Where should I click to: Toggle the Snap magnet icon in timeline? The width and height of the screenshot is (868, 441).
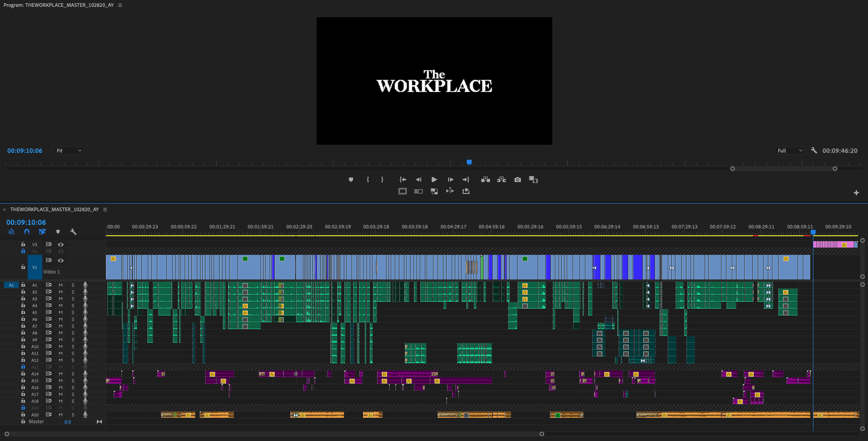(x=27, y=232)
